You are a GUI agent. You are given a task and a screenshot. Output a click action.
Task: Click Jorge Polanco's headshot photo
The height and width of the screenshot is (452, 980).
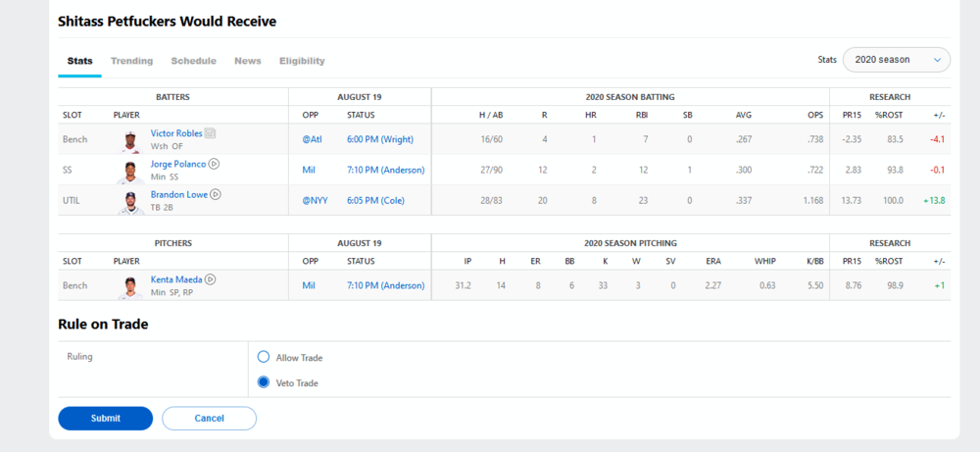pos(129,171)
